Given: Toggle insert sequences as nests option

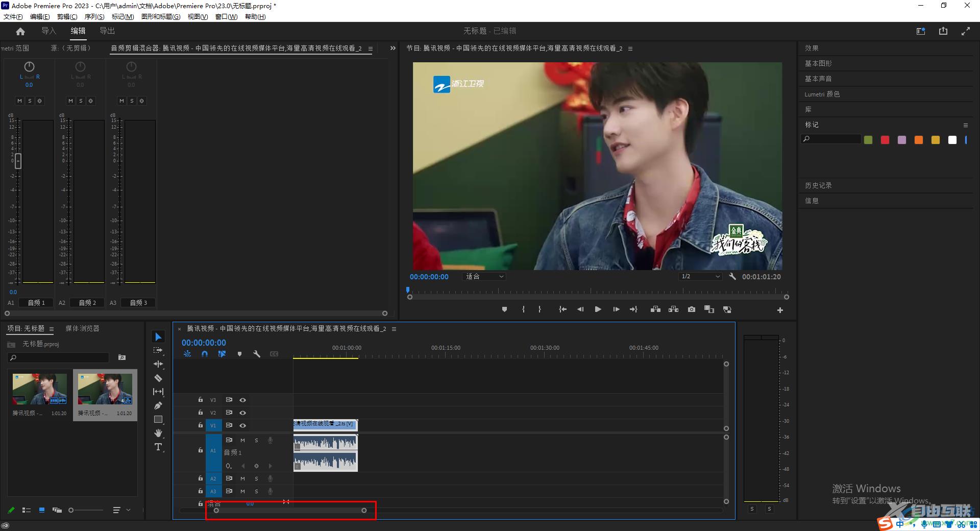Looking at the screenshot, I should coord(187,354).
